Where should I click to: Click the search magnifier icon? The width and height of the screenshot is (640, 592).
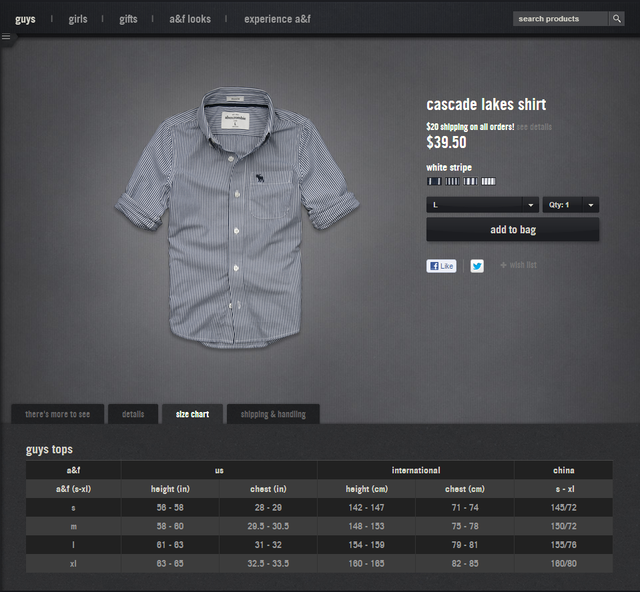point(616,19)
